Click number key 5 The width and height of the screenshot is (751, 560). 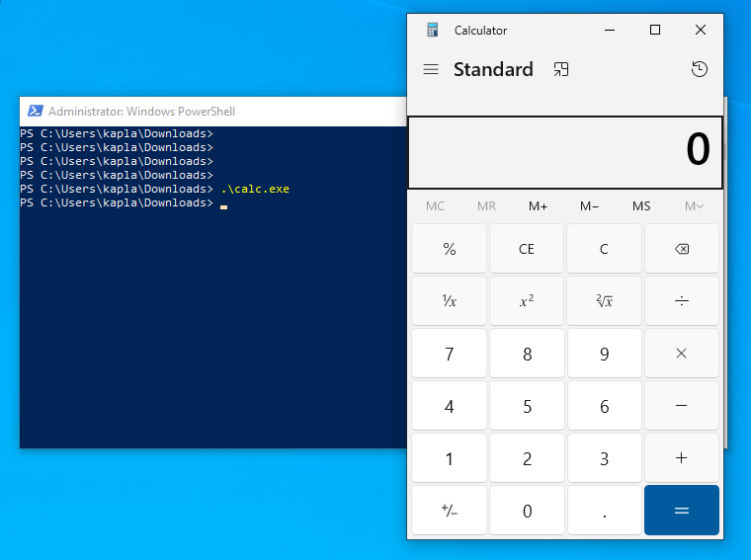[x=527, y=406]
